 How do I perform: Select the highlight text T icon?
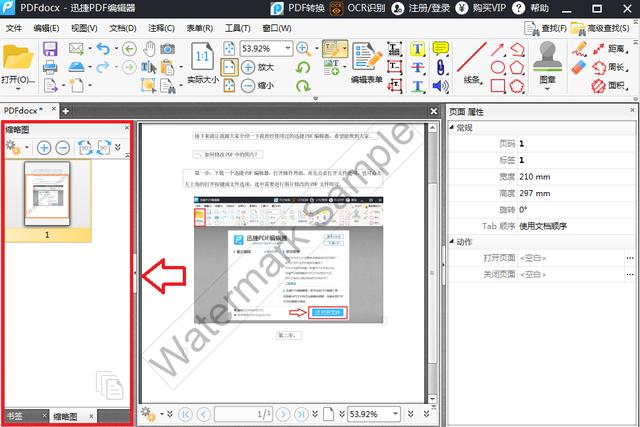pyautogui.click(x=417, y=49)
